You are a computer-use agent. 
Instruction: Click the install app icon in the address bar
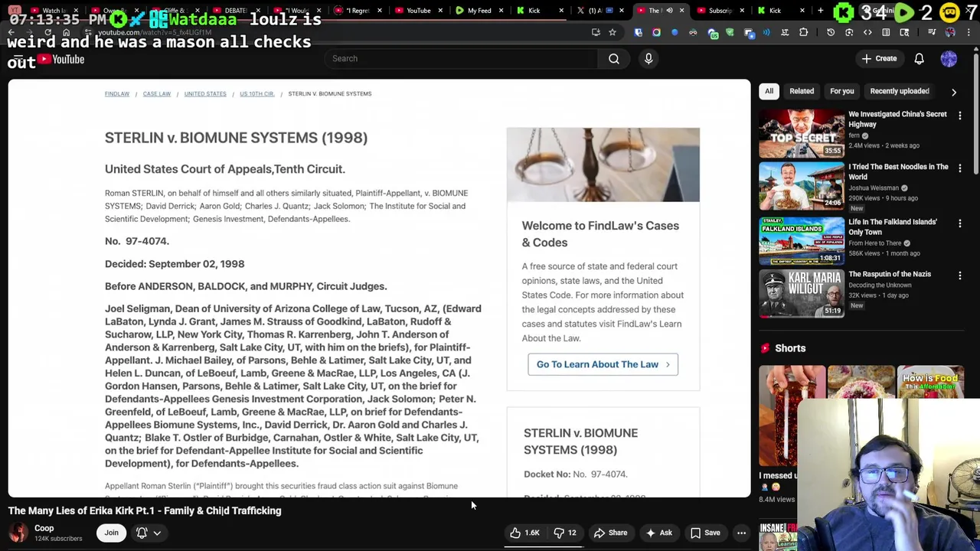[x=596, y=32]
